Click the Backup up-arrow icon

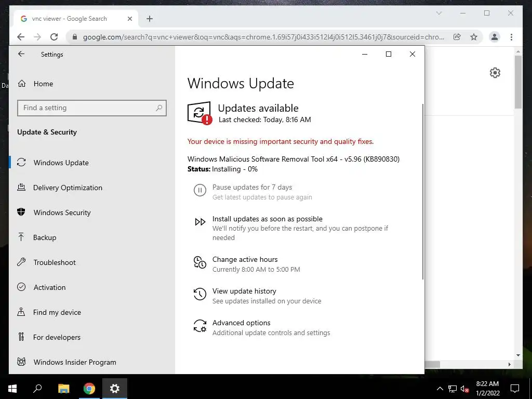coord(21,237)
